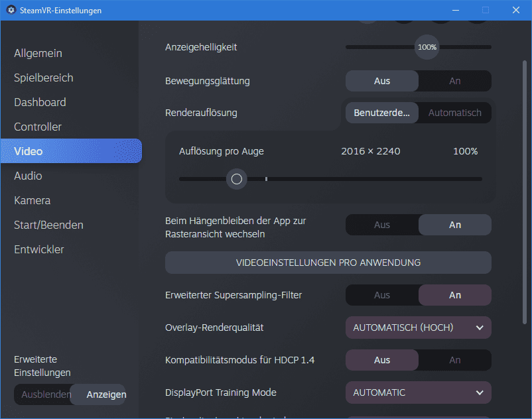This screenshot has height=419, width=532.
Task: Enable Erweiterter Supersampling-Filter with An
Action: point(455,295)
